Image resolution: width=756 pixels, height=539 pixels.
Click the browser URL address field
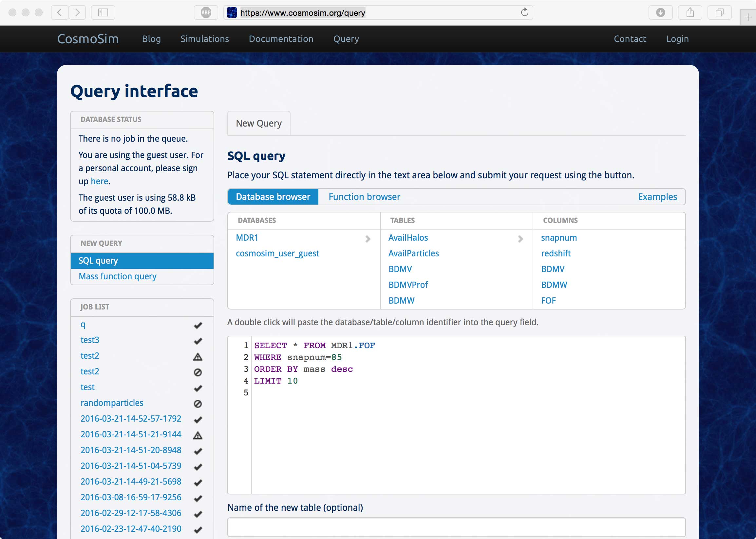click(378, 12)
